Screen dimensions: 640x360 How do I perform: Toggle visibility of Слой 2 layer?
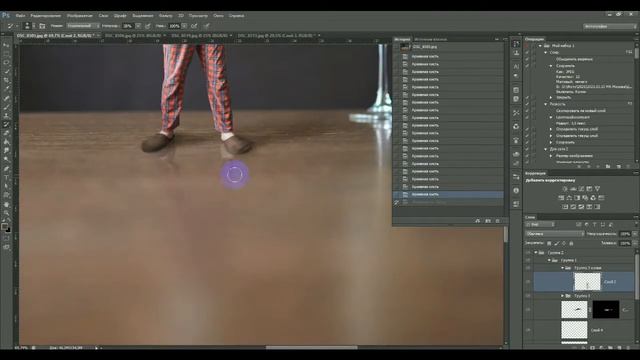tap(528, 282)
